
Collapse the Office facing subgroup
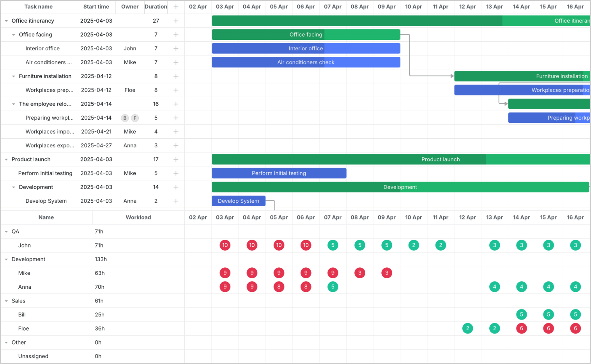[14, 34]
